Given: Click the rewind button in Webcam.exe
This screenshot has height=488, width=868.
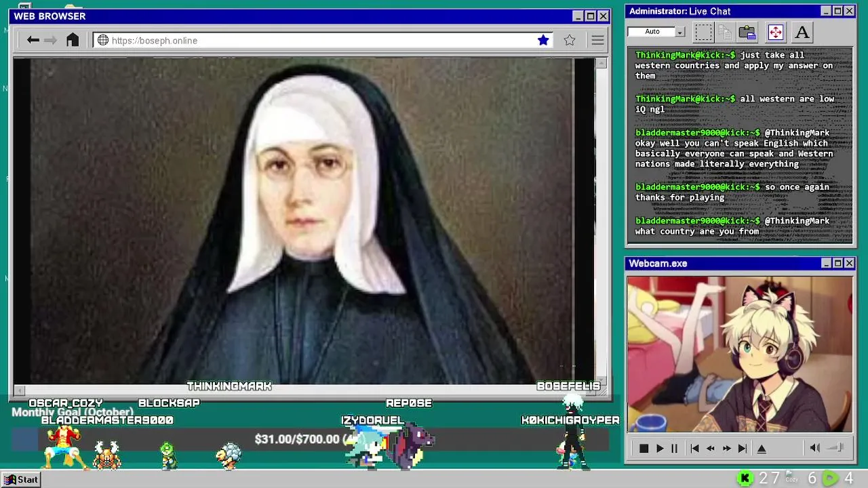Looking at the screenshot, I should [711, 448].
